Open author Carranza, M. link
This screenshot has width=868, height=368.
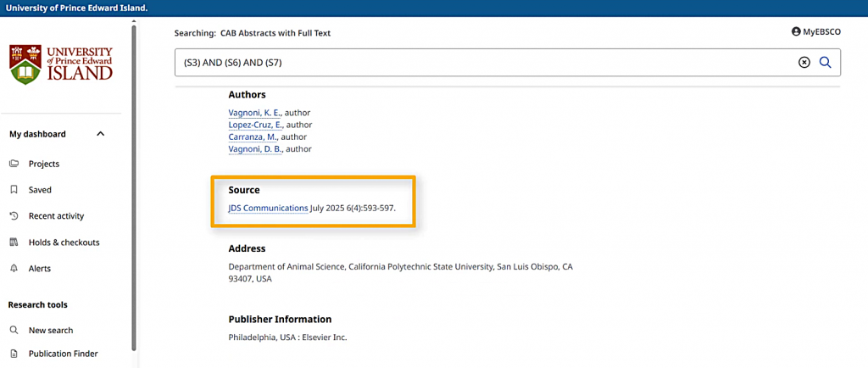point(253,137)
